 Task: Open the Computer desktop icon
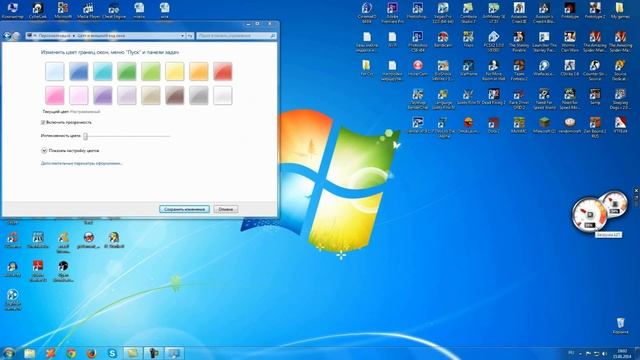click(x=12, y=11)
